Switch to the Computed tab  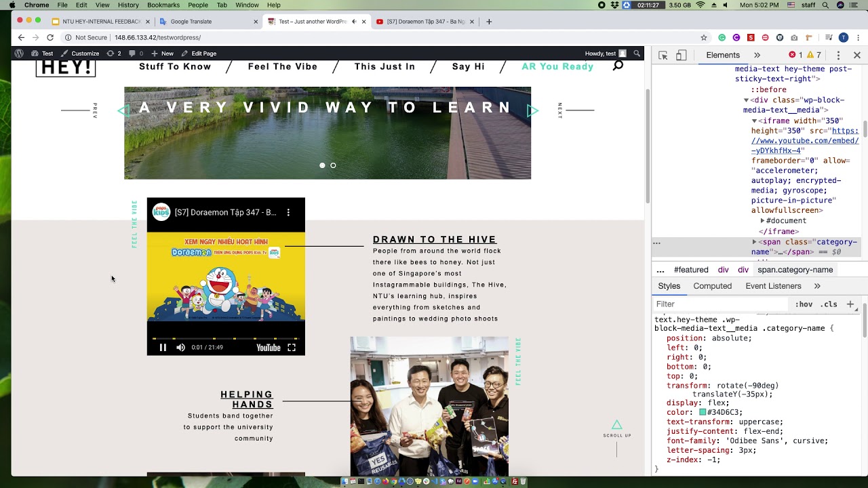pyautogui.click(x=712, y=286)
